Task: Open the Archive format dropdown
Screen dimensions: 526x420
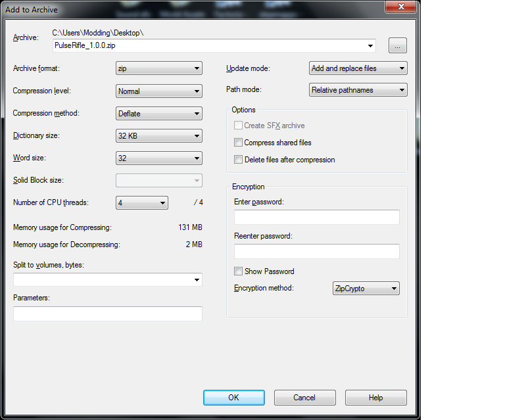Action: pyautogui.click(x=158, y=68)
